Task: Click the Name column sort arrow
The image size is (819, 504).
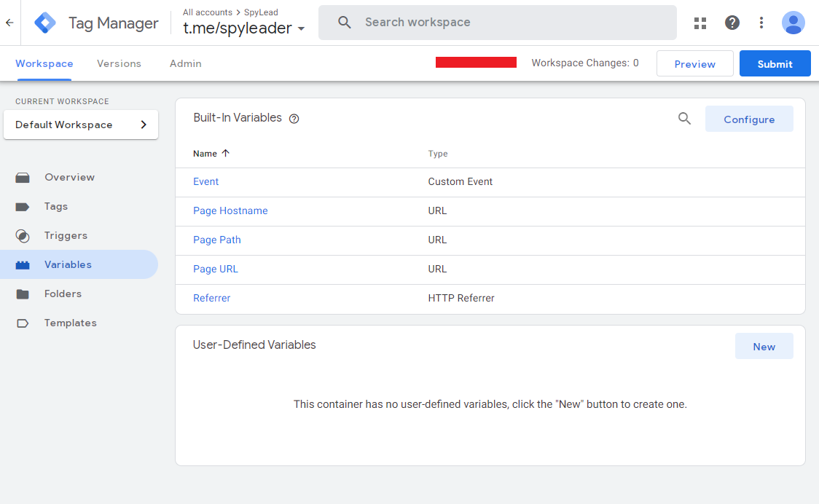Action: coord(226,153)
